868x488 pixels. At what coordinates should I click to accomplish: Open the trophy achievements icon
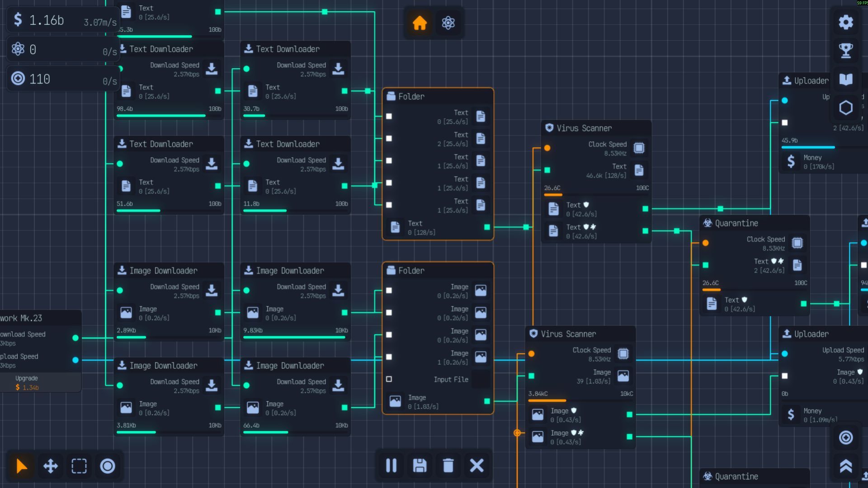click(x=845, y=50)
